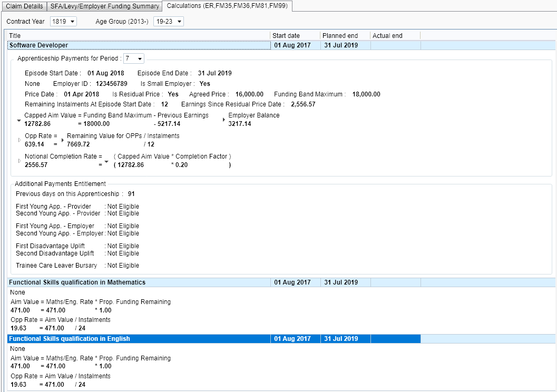Open the Age Group dropdown

168,21
